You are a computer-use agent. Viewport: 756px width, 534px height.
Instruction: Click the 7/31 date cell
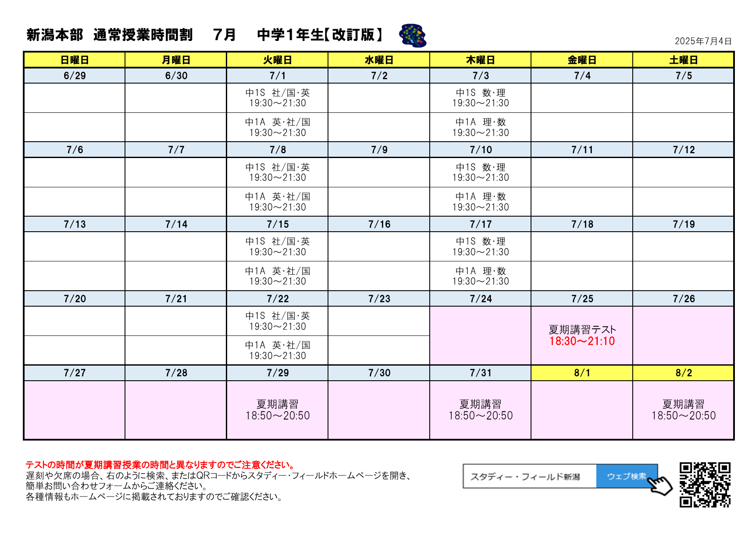pyautogui.click(x=481, y=373)
